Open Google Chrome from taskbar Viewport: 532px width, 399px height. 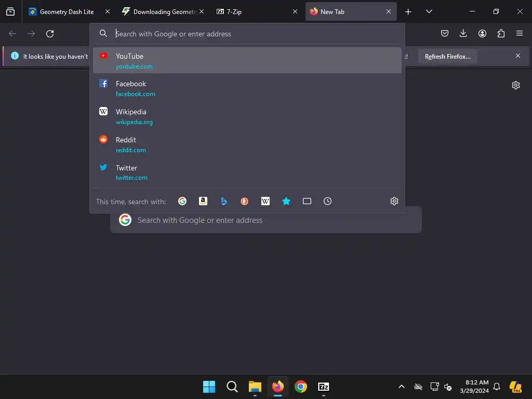[301, 387]
